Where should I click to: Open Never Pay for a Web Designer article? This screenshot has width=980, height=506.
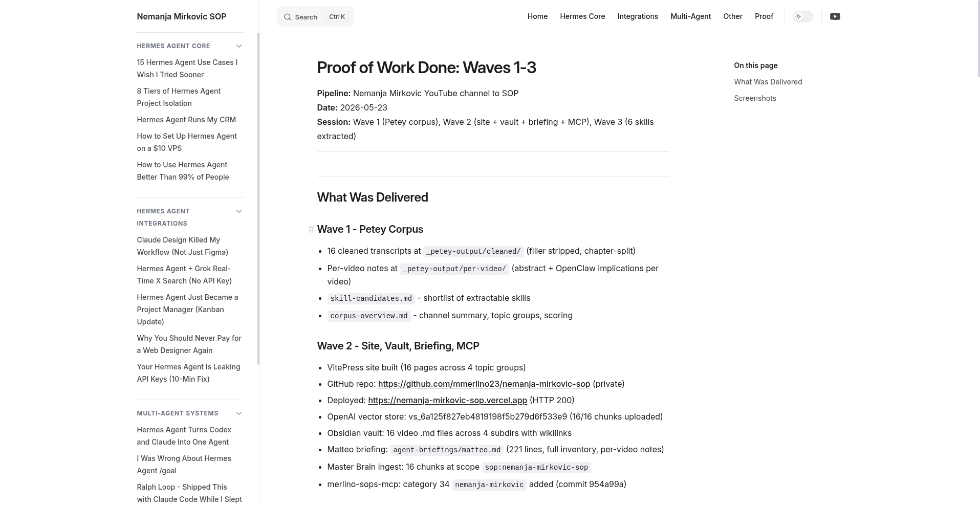[x=189, y=344]
